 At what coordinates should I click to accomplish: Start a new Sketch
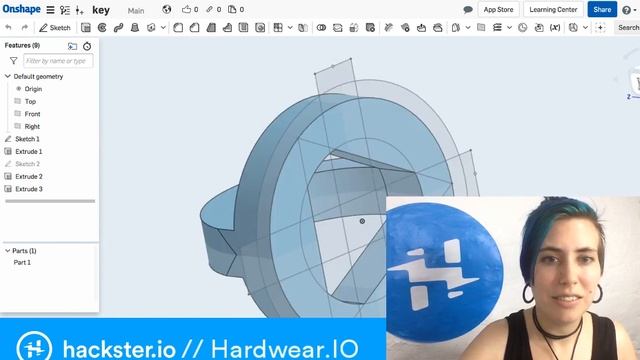[55, 28]
